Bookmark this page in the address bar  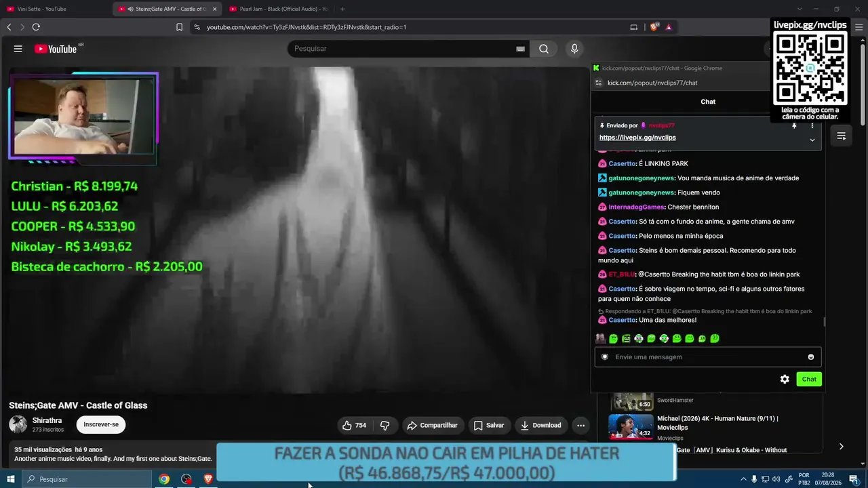click(179, 27)
